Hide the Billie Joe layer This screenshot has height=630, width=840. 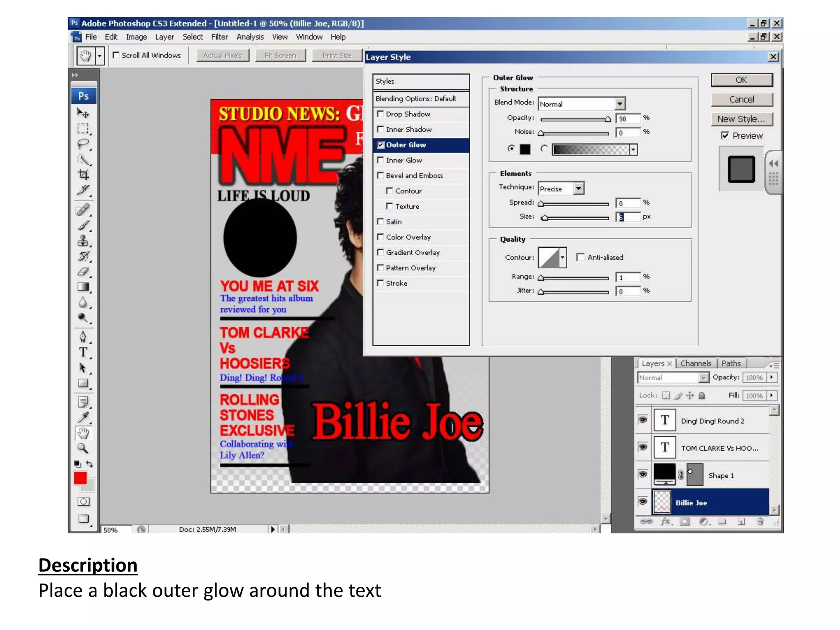click(643, 502)
